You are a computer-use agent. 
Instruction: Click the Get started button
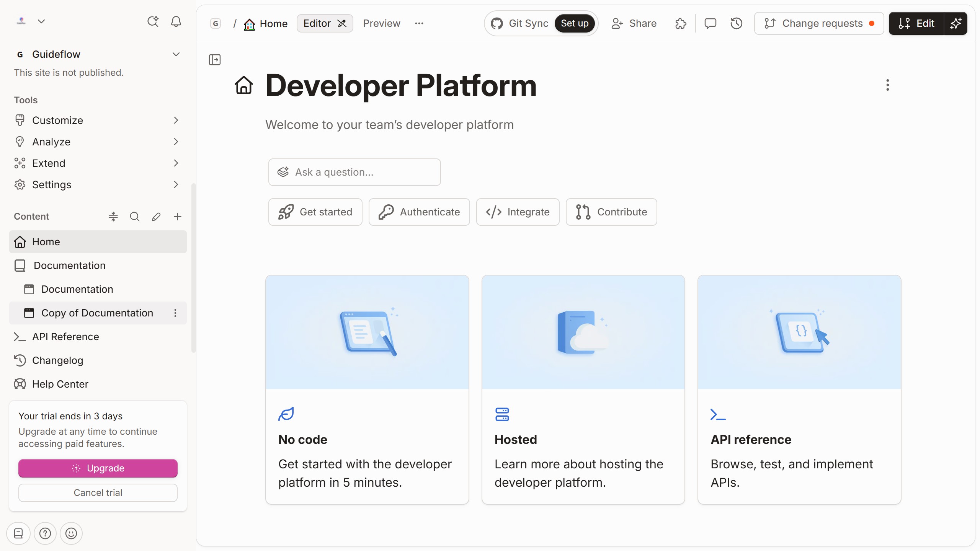315,212
